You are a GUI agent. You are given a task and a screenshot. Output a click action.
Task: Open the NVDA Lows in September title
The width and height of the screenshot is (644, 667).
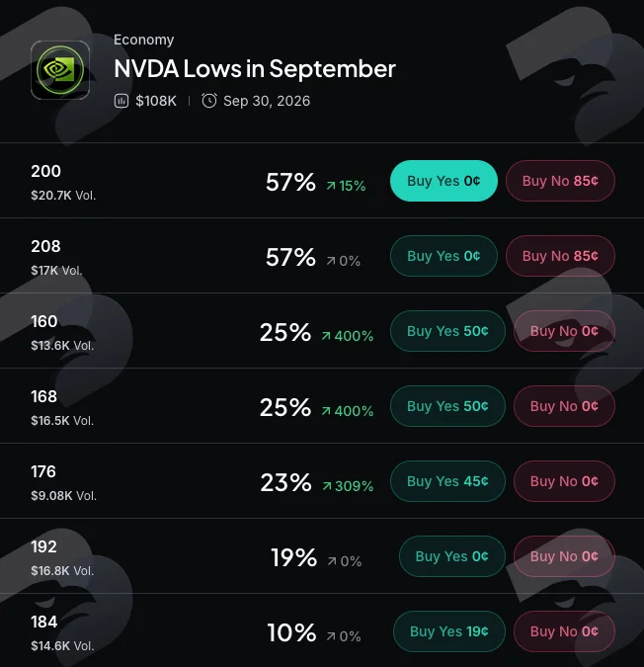coord(255,69)
